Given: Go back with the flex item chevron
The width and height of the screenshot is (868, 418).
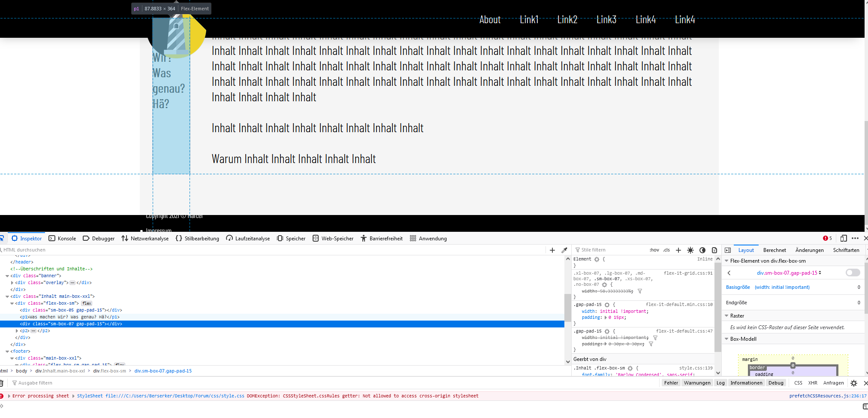Looking at the screenshot, I should tap(729, 273).
